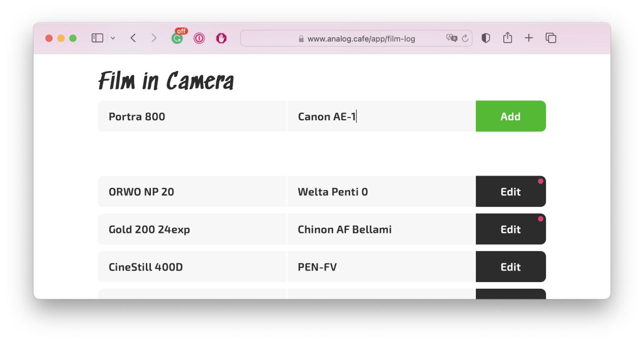Click the address bar showing analog.cafe

(356, 38)
